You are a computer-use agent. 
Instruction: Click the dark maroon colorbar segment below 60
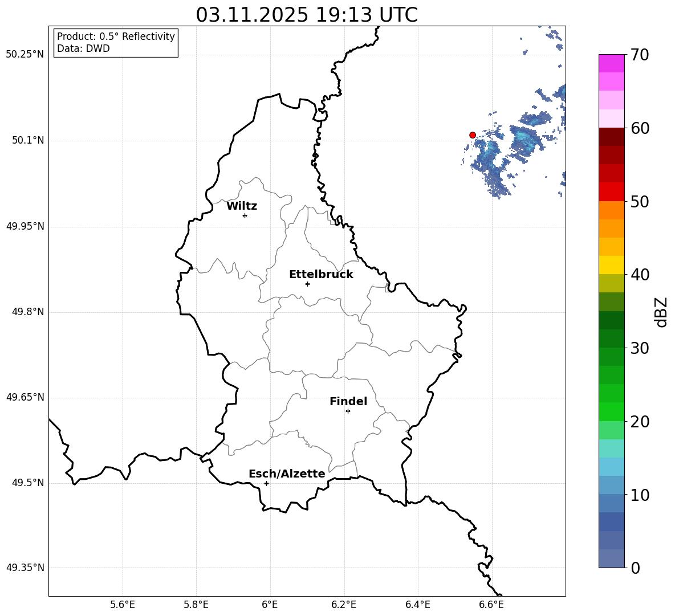click(611, 137)
